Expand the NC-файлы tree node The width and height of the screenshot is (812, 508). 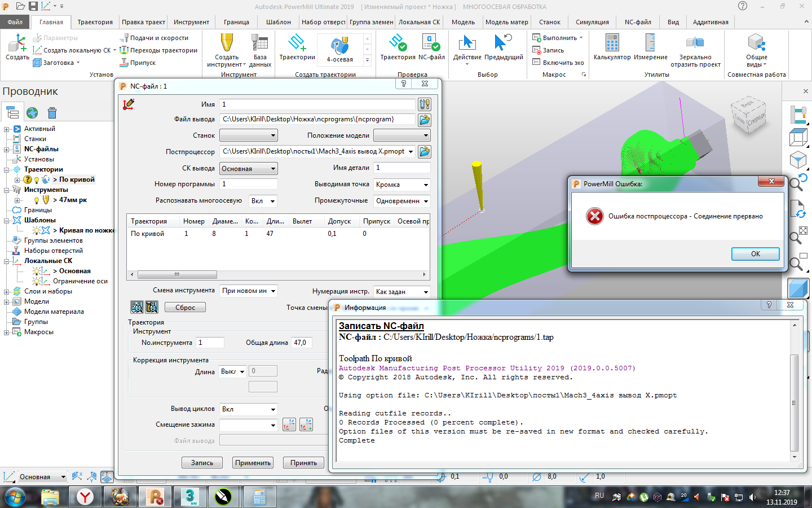(x=7, y=150)
